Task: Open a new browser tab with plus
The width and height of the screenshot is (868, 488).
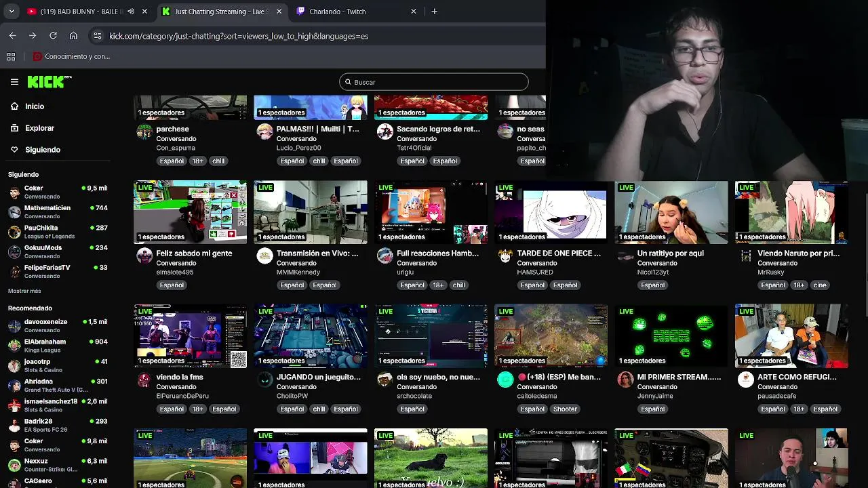Action: pyautogui.click(x=435, y=12)
